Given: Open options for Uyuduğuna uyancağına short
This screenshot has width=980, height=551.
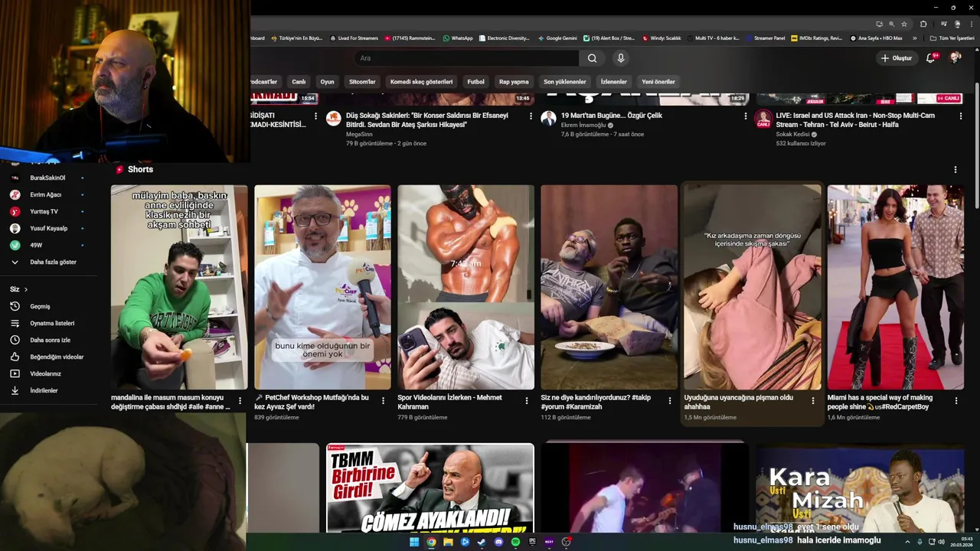Looking at the screenshot, I should pos(813,400).
